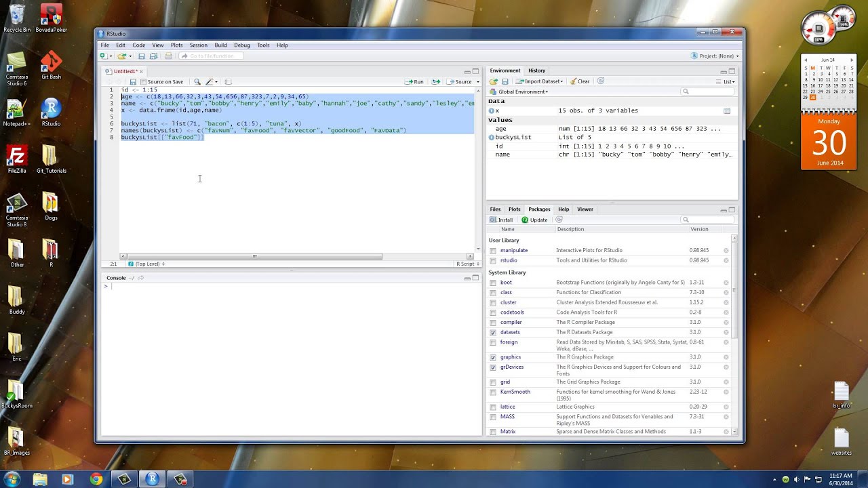Unload the graphics package checkbox
The height and width of the screenshot is (488, 868).
point(493,357)
